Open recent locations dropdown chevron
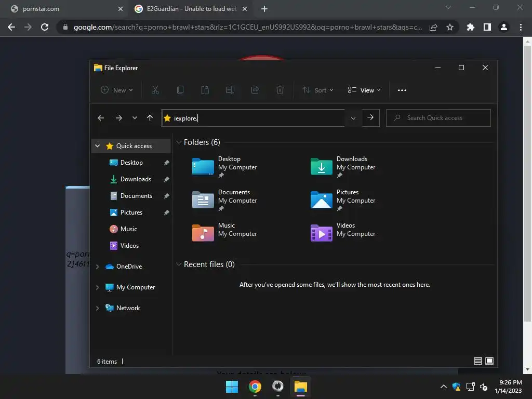This screenshot has width=532, height=399. 135,118
